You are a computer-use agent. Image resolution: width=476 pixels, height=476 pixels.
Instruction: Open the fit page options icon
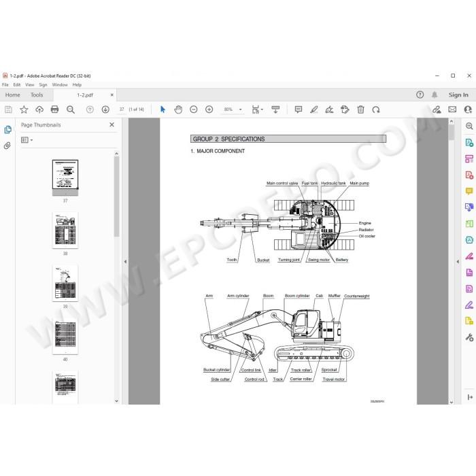257,109
